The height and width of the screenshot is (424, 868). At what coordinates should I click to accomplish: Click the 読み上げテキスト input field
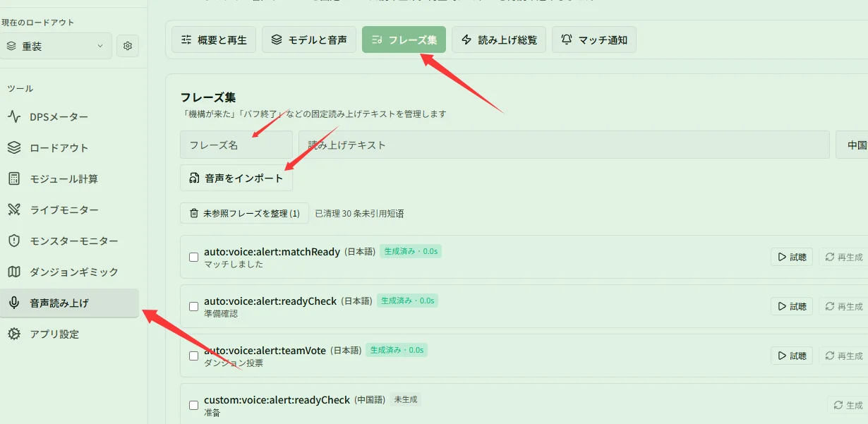click(564, 145)
